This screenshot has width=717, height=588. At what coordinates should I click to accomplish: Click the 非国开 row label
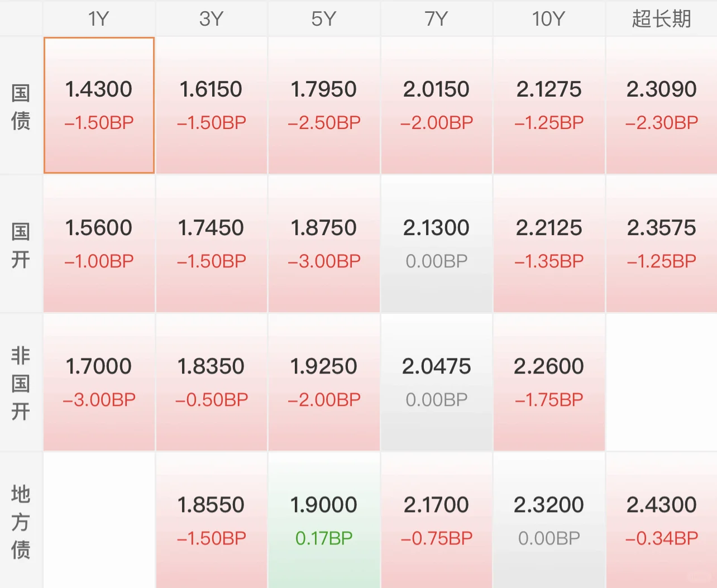point(21,383)
